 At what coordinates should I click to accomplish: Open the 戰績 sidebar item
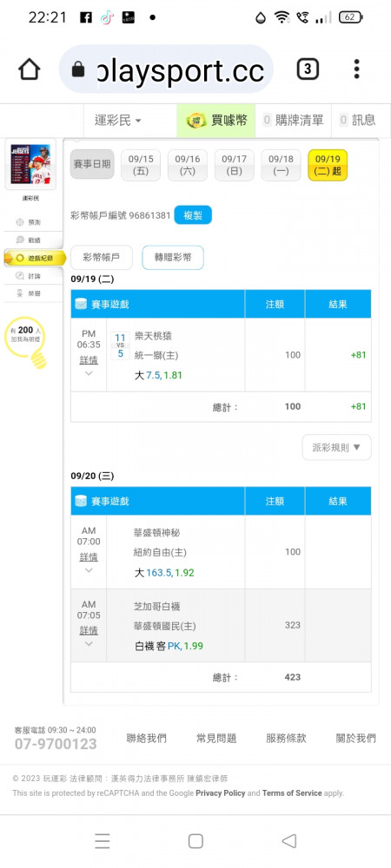click(x=29, y=240)
